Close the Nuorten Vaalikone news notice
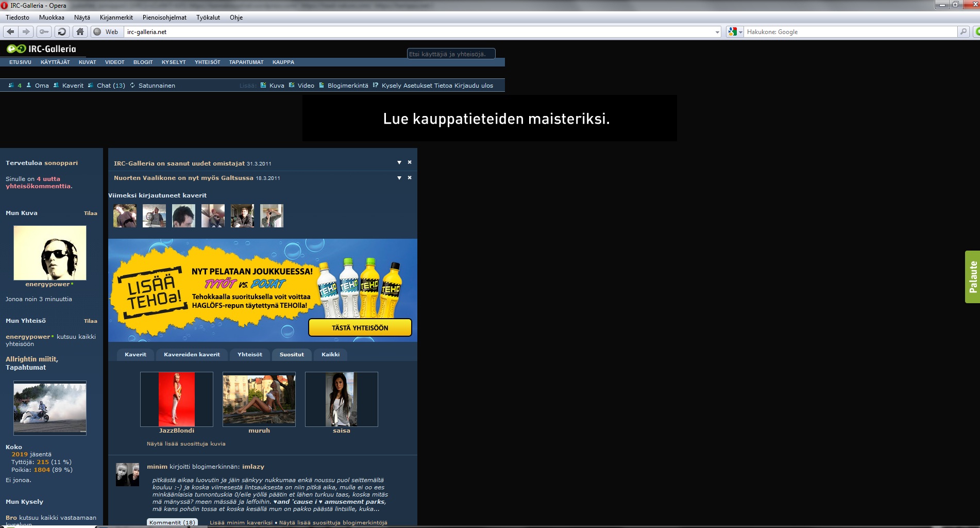This screenshot has height=528, width=980. click(x=410, y=178)
